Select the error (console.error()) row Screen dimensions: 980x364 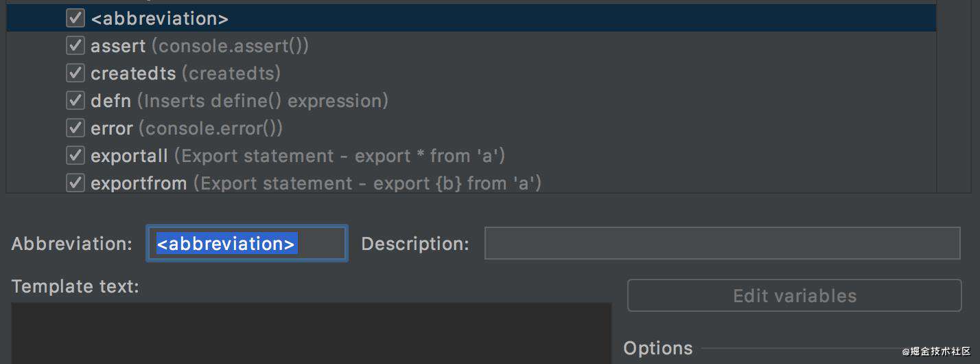[471, 128]
